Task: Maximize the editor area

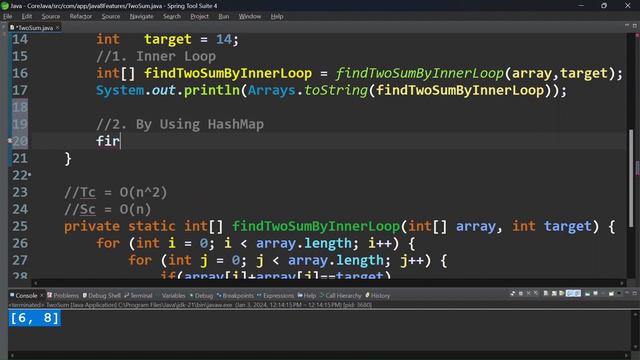Action: click(x=635, y=25)
